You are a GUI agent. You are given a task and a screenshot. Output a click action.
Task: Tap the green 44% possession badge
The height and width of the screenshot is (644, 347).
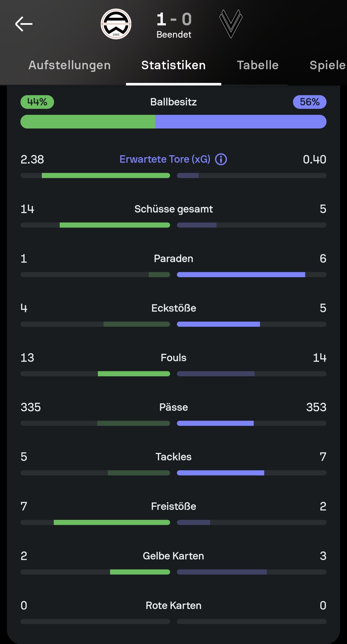coord(37,102)
